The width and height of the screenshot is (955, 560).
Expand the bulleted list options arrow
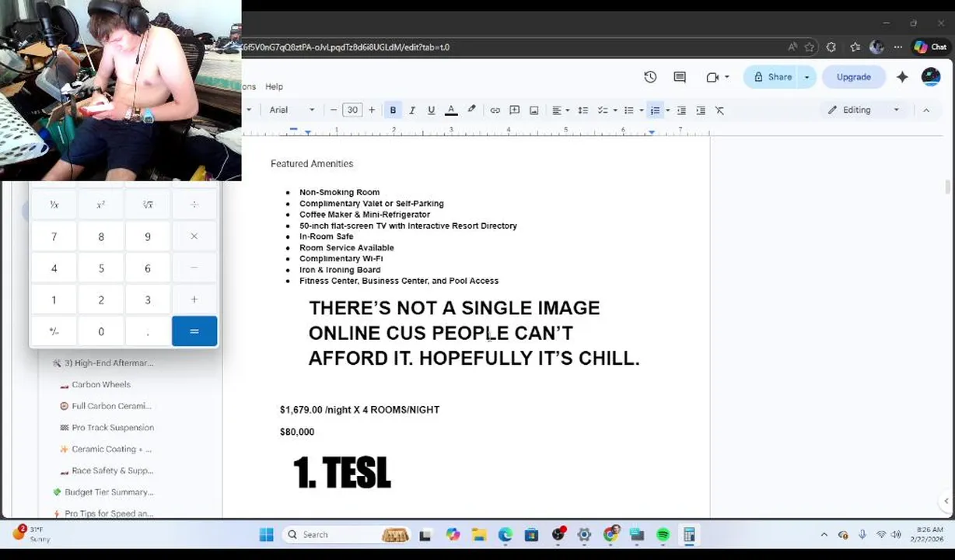pos(641,110)
